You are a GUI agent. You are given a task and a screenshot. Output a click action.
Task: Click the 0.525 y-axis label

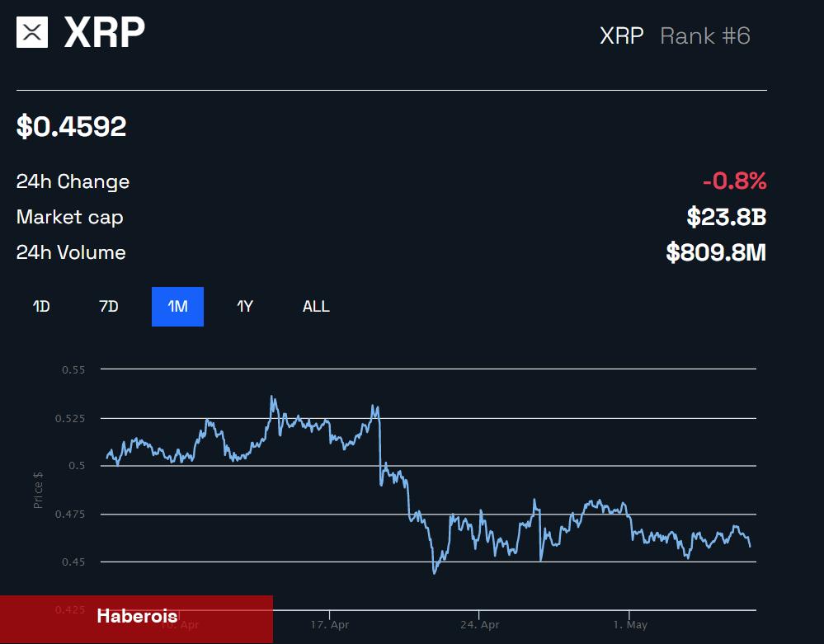[x=70, y=419]
